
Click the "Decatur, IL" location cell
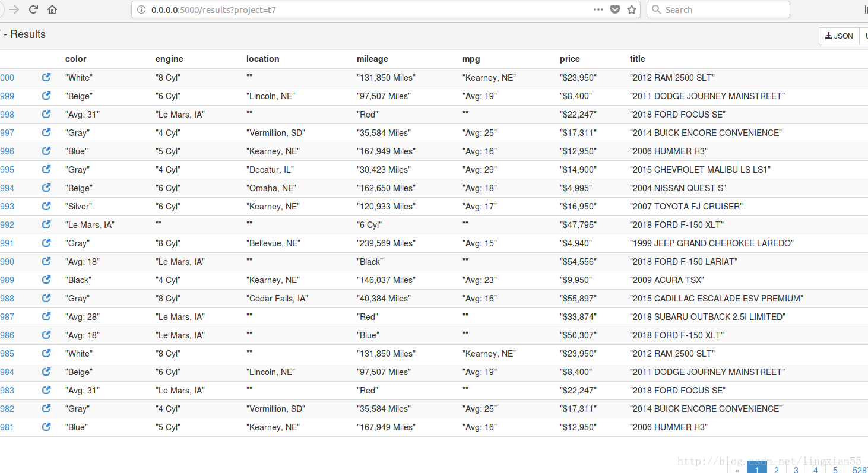coord(270,170)
